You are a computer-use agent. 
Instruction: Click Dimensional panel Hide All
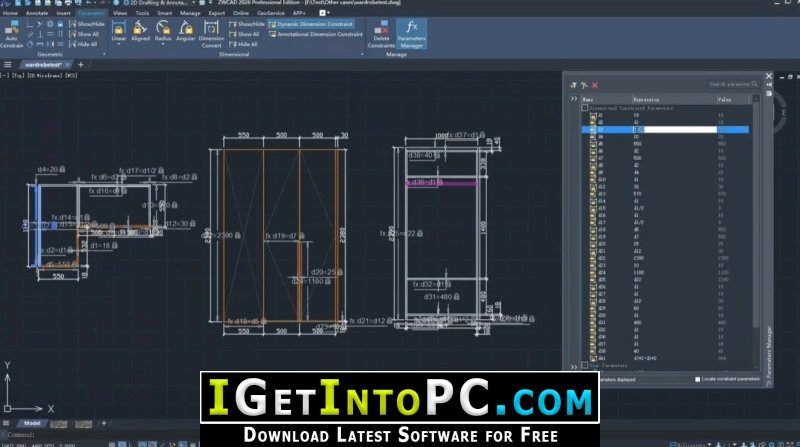point(243,44)
